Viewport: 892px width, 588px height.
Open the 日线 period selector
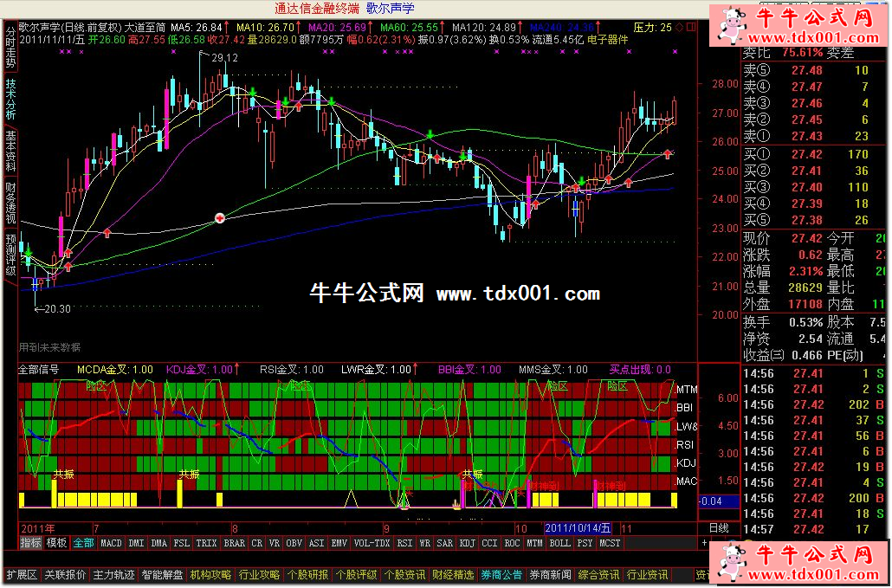(719, 527)
